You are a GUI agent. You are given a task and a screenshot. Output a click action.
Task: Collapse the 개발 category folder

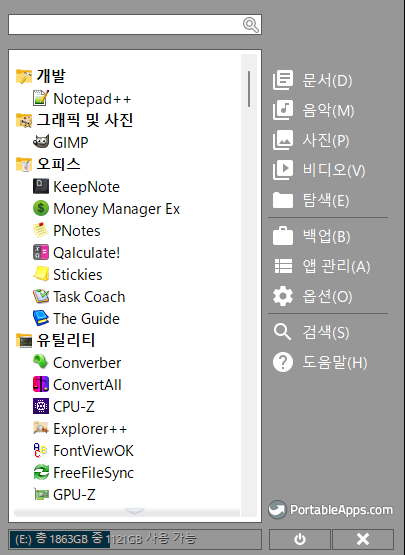click(x=24, y=76)
